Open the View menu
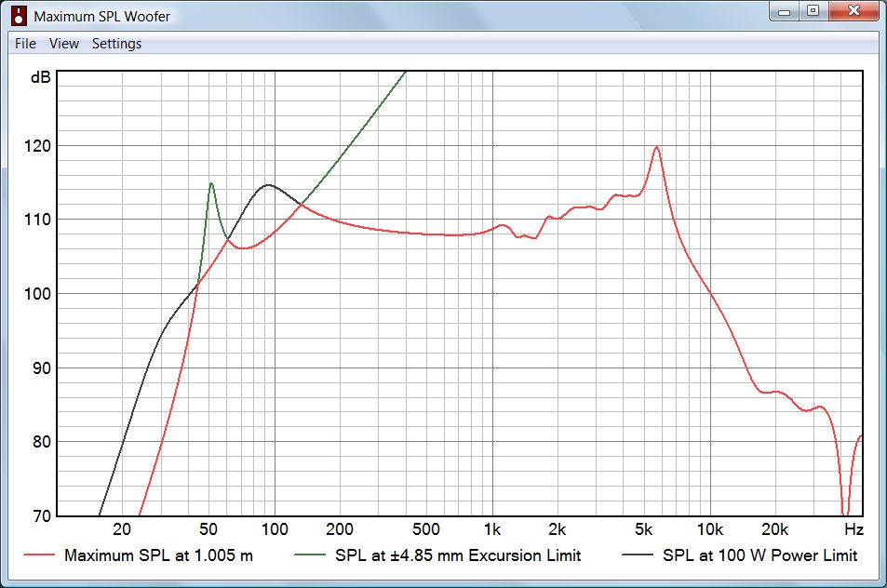The width and height of the screenshot is (887, 588). 64,44
